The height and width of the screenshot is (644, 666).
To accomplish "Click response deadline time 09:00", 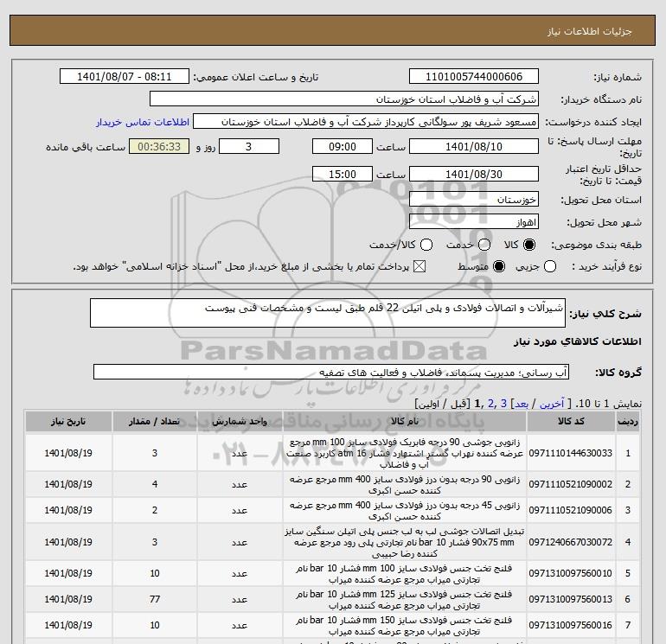I will pos(343,146).
